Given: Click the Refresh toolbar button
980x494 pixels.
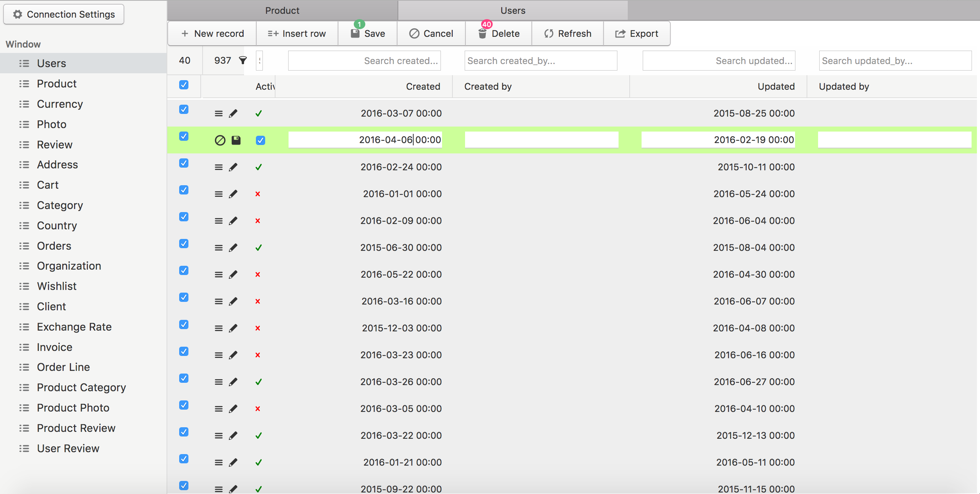Looking at the screenshot, I should tap(568, 34).
